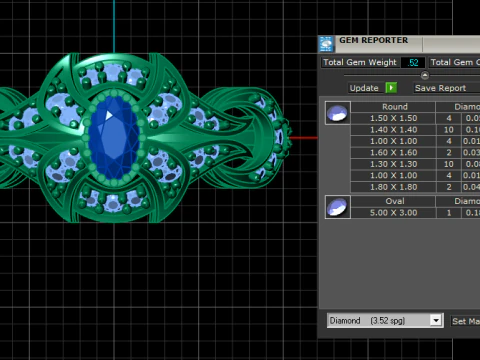Select the Oval gem thumbnail
Image resolution: width=480 pixels, height=360 pixels.
coord(337,207)
